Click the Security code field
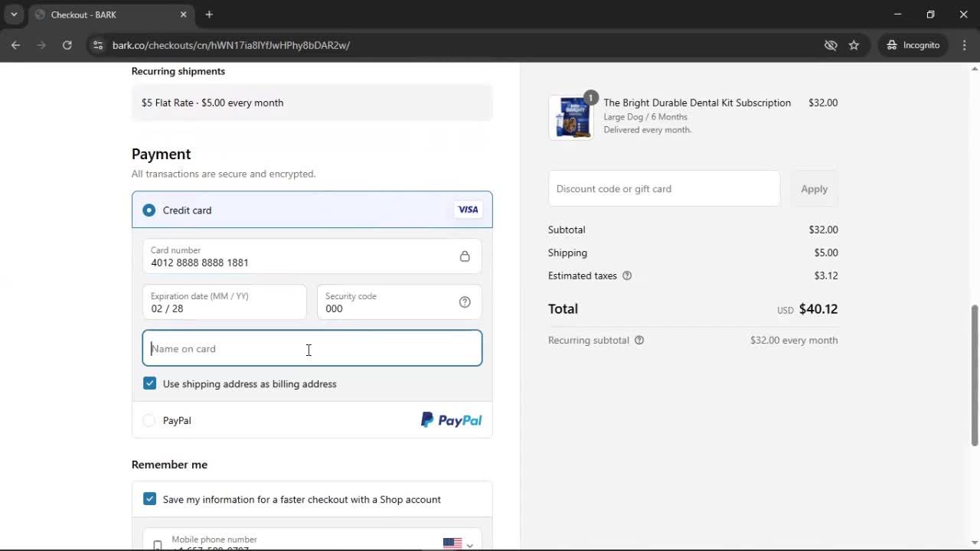Screen dimensions: 980x551 click(x=399, y=302)
